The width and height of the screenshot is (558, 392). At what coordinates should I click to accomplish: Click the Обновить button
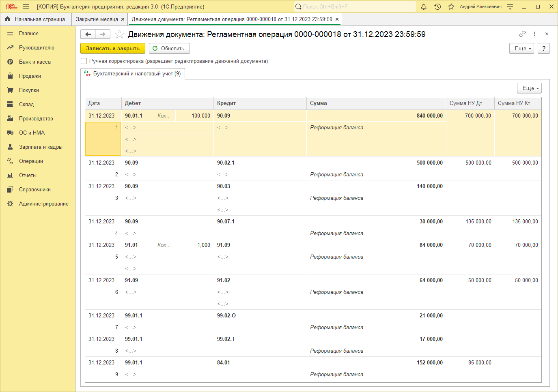tap(169, 48)
